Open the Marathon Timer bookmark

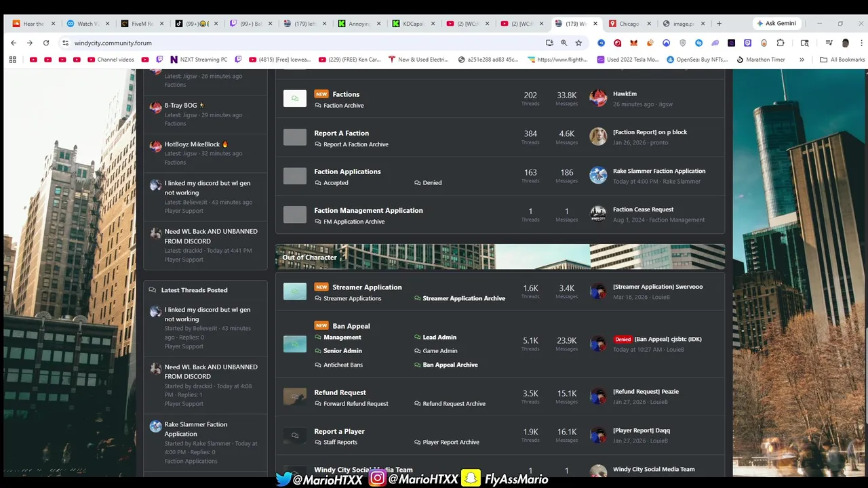[761, 60]
